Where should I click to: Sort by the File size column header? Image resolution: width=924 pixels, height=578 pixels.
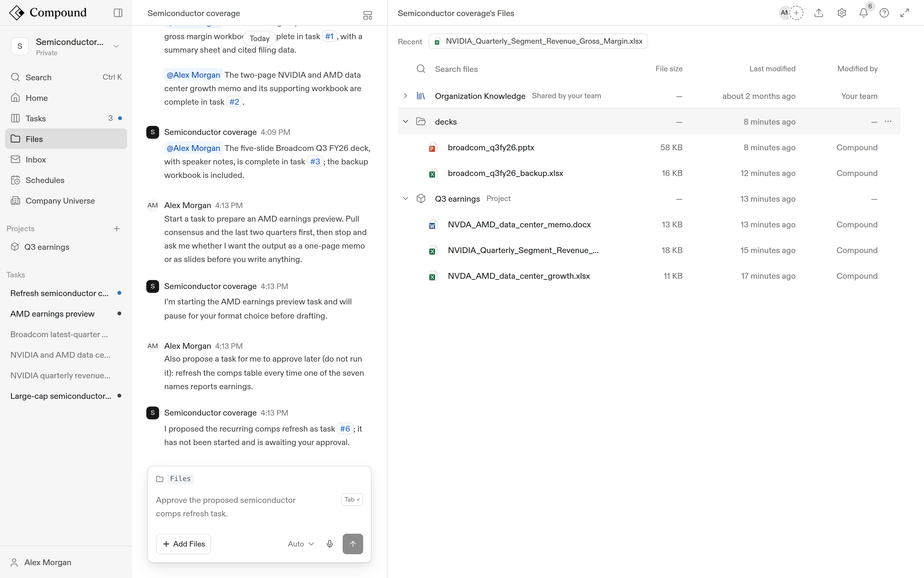[x=669, y=69]
